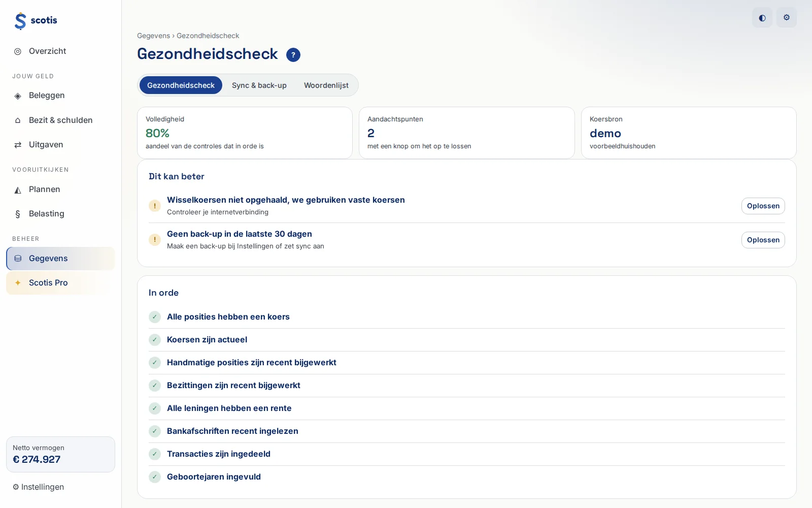
Task: Click the Volledigheid 80% card
Action: coord(245,133)
